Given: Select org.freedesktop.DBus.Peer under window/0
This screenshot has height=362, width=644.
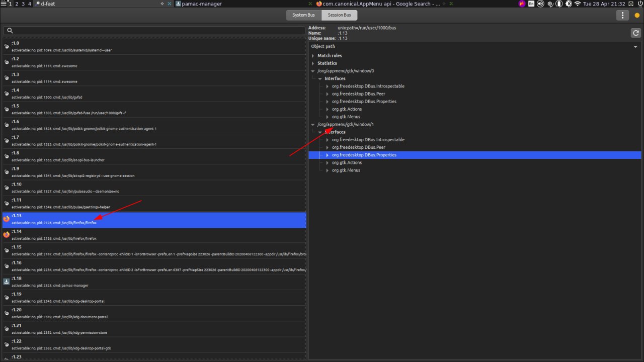Looking at the screenshot, I should (358, 94).
